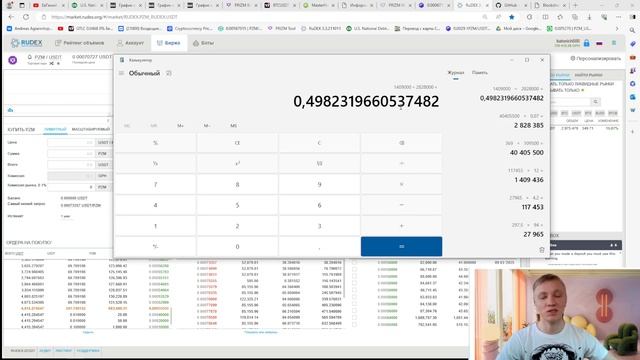Viewport: 640px width, 360px height.
Task: Select the Масштабируемый order tab
Action: (x=91, y=129)
